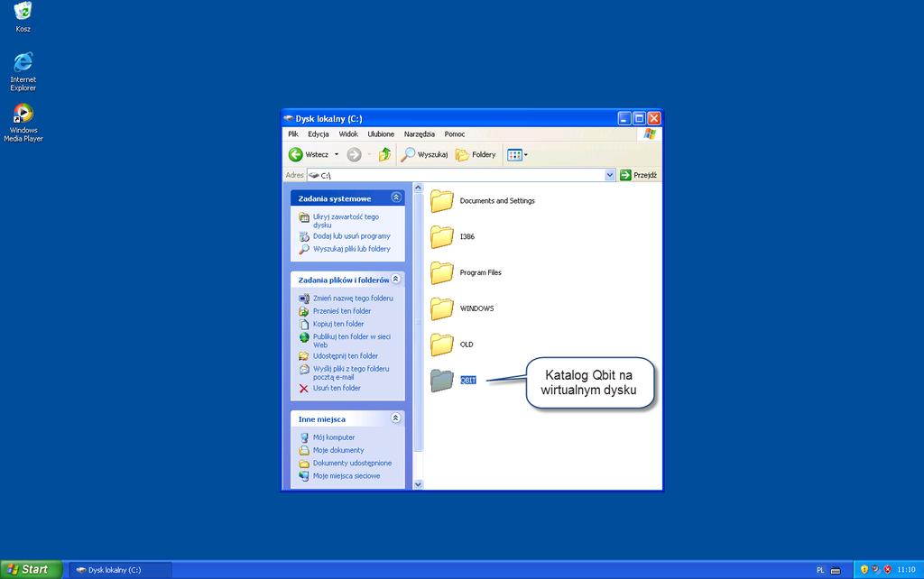924x579 pixels.
Task: Open the views icon dropdown
Action: [x=517, y=155]
